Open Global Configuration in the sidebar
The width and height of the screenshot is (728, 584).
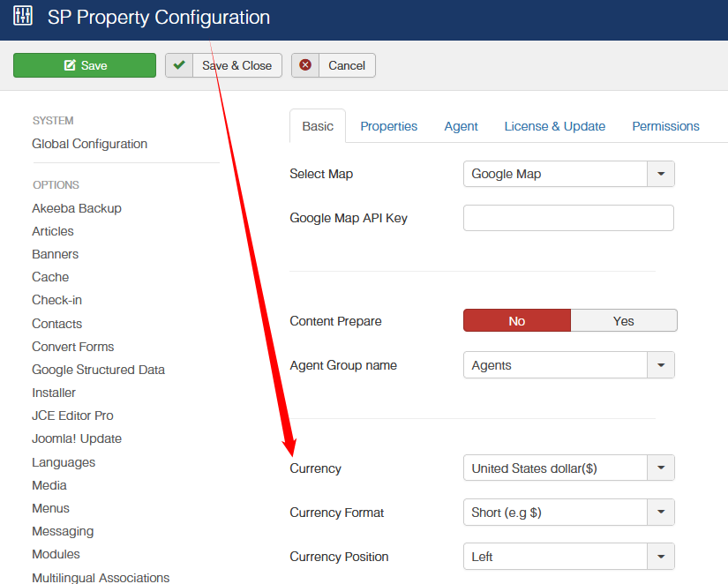point(89,144)
